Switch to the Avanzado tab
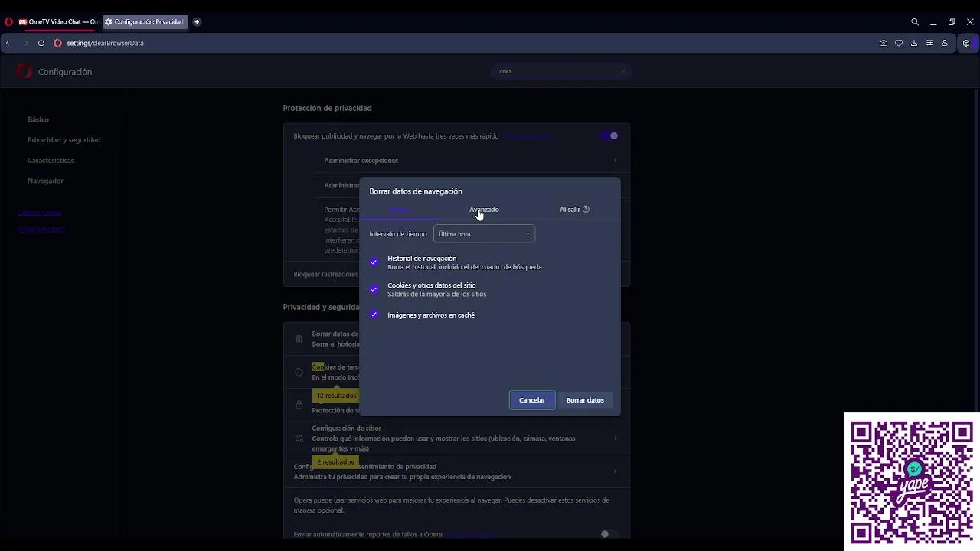 (484, 210)
